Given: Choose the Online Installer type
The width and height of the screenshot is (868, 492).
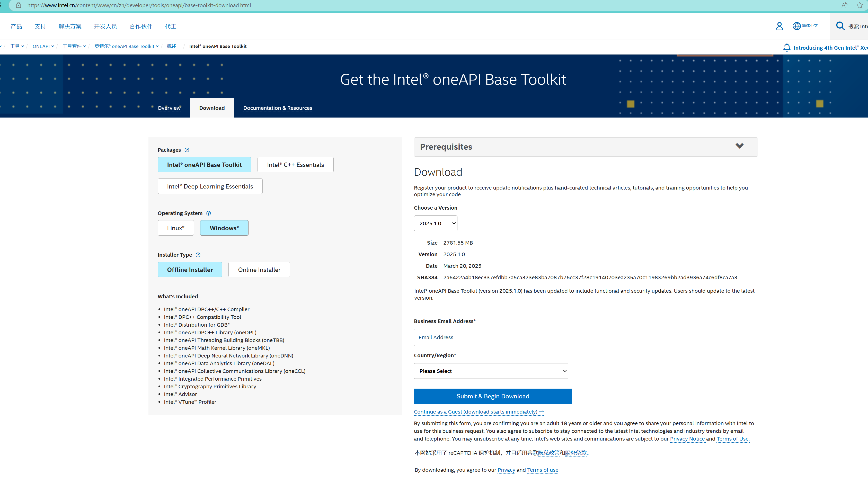Looking at the screenshot, I should pyautogui.click(x=259, y=270).
